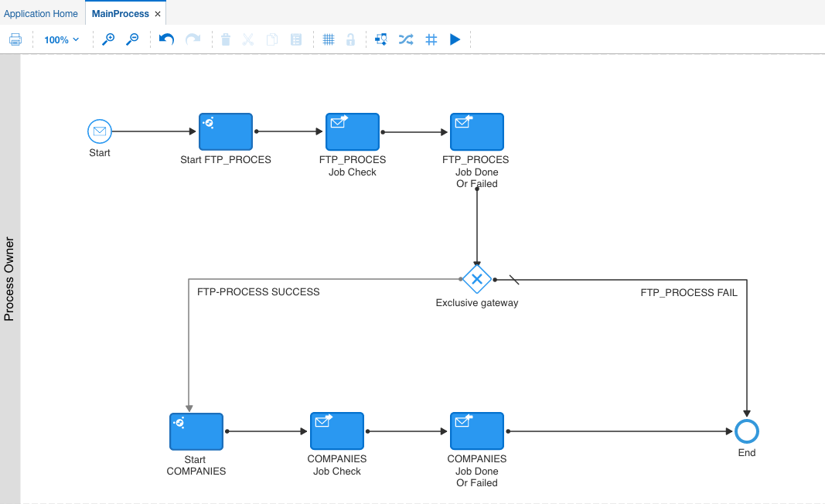Click the hash symbol toolbar icon
The width and height of the screenshot is (825, 504).
point(431,39)
